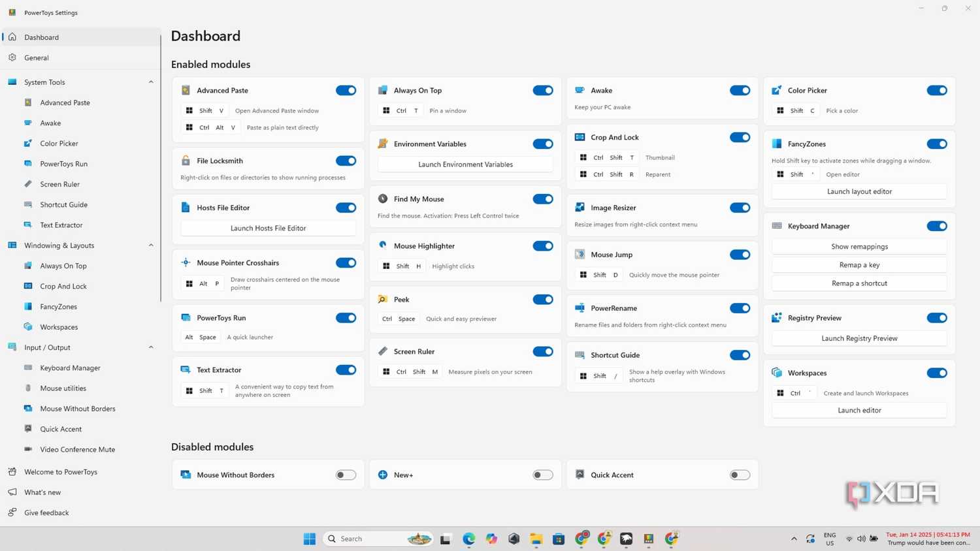Show hidden icons in system tray
Viewport: 980px width, 551px height.
pos(794,539)
